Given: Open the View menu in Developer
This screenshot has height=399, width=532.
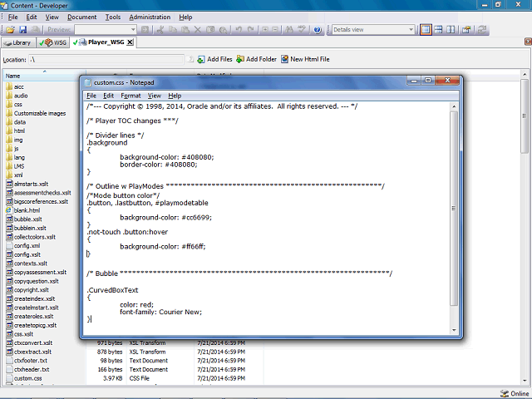Looking at the screenshot, I should pyautogui.click(x=52, y=17).
